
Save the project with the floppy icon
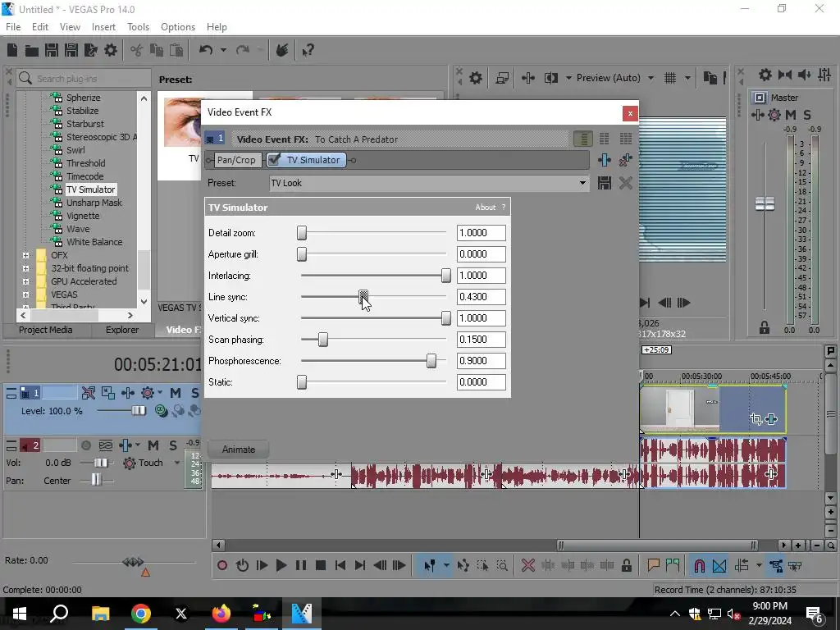pyautogui.click(x=52, y=50)
